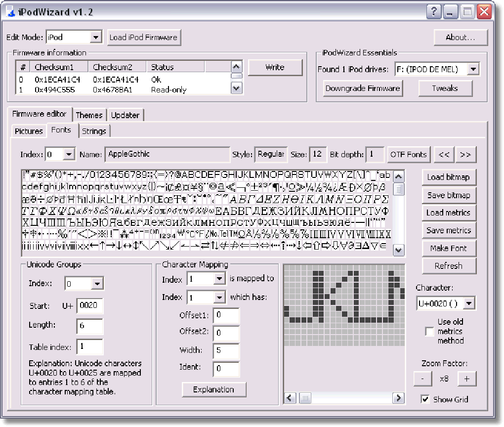The image size is (504, 427).
Task: Click Save metrics button
Action: point(449,230)
